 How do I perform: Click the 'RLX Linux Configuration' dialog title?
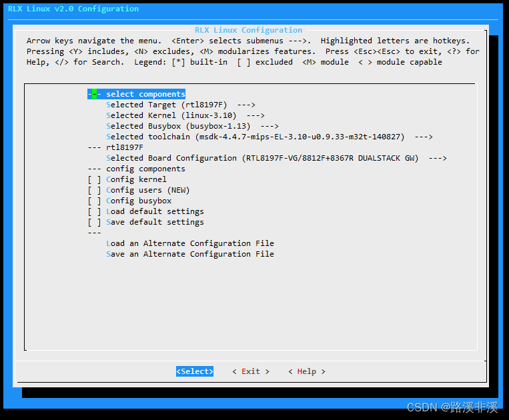[248, 30]
